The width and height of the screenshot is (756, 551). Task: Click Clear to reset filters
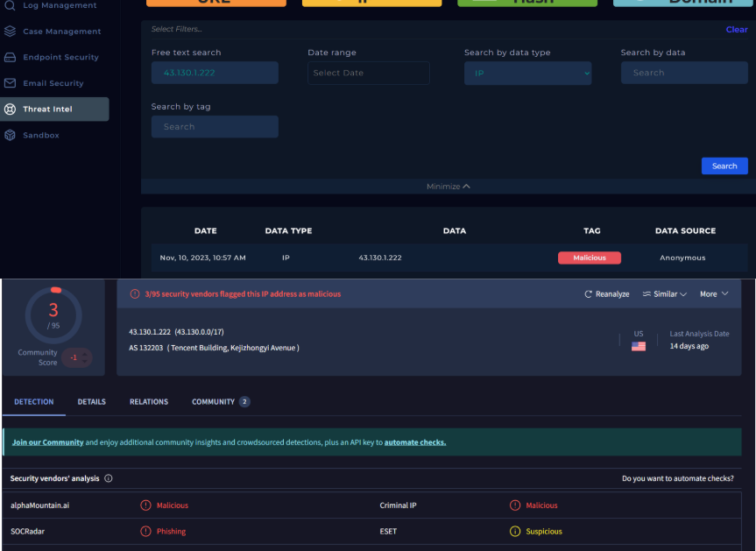737,30
